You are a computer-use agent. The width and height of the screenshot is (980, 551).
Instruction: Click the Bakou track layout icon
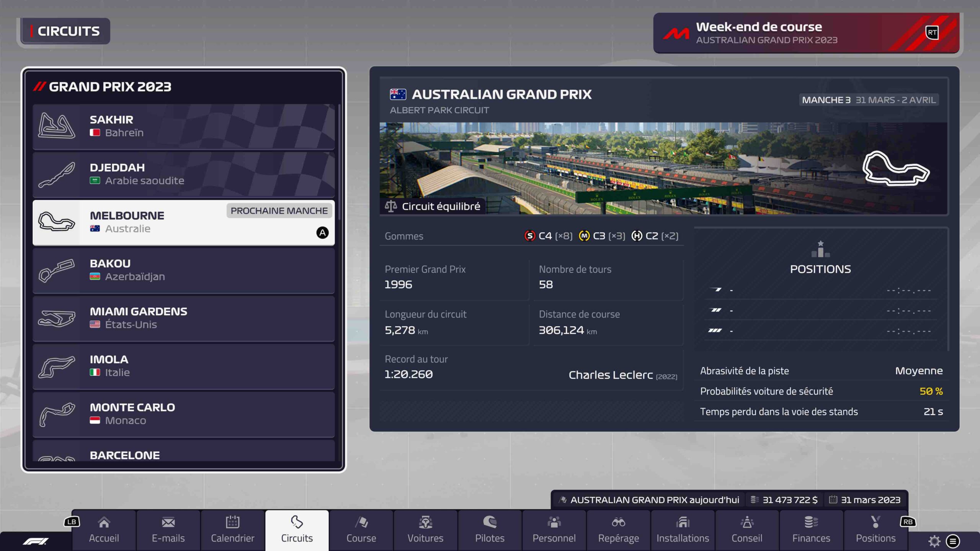click(x=57, y=271)
